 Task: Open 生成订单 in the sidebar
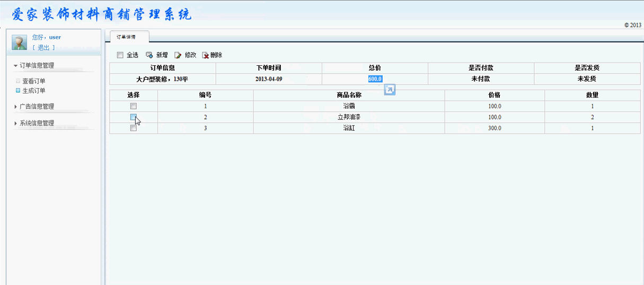(34, 91)
